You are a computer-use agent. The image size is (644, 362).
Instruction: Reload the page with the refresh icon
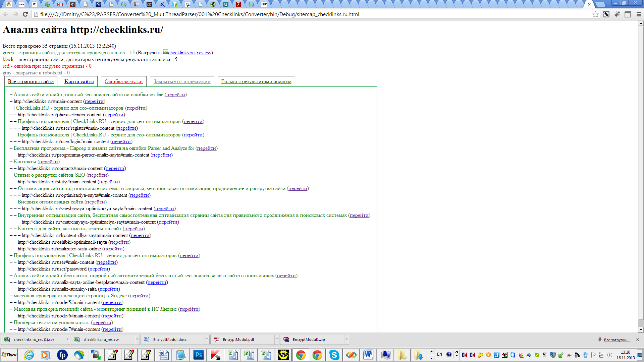[x=25, y=14]
